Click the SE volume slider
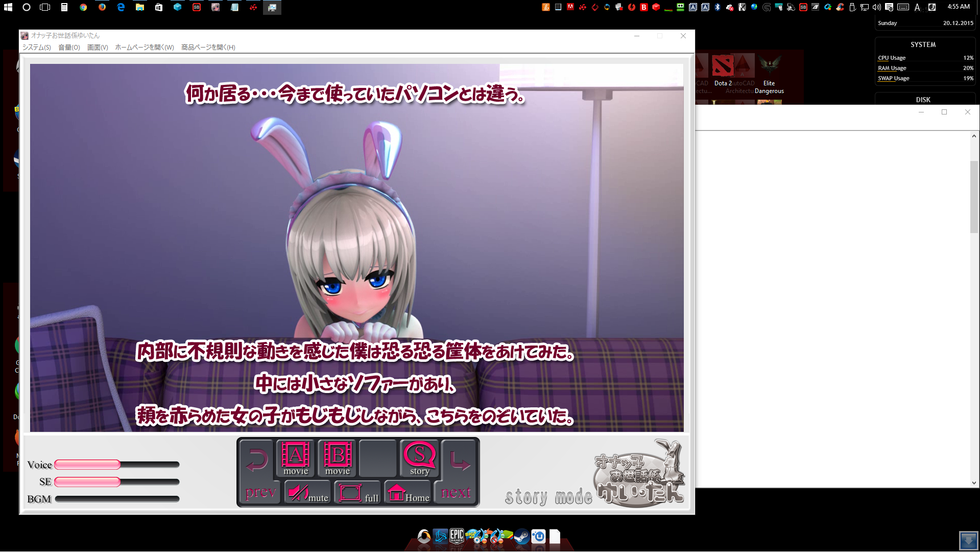Screen dimensions: 980x552 pos(117,482)
